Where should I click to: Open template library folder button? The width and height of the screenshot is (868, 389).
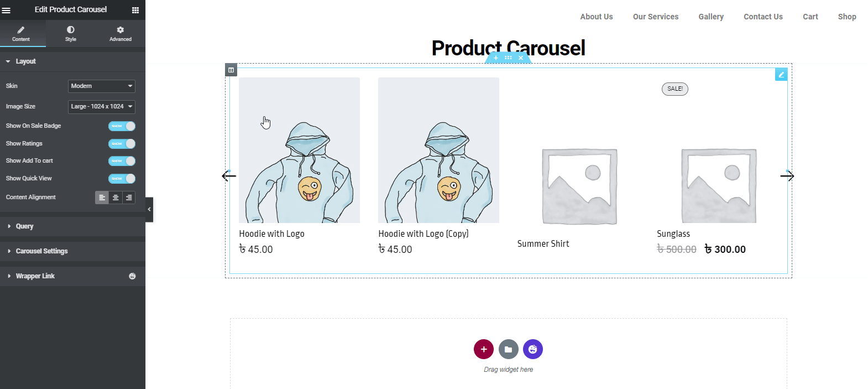tap(509, 349)
